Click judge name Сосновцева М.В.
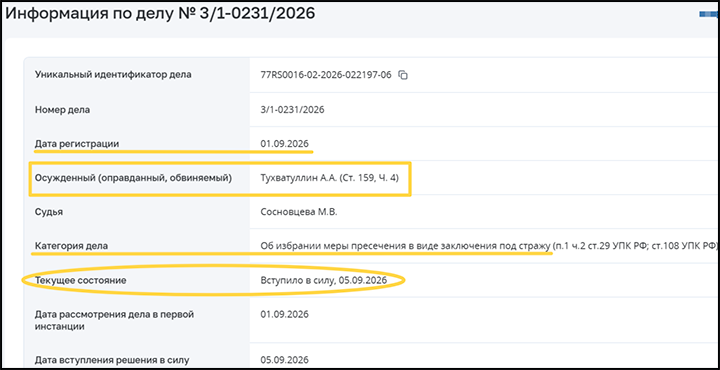 pyautogui.click(x=298, y=212)
